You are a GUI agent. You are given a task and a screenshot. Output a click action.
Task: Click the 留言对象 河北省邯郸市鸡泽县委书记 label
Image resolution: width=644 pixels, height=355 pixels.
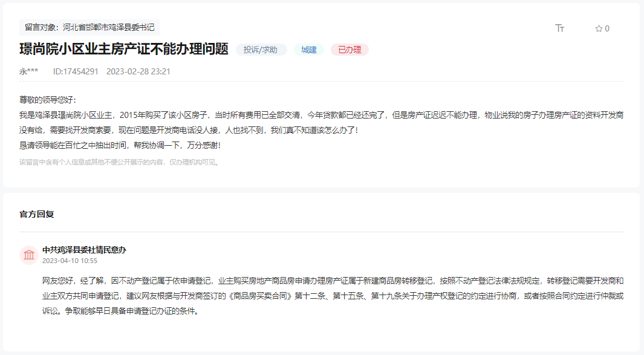point(89,27)
